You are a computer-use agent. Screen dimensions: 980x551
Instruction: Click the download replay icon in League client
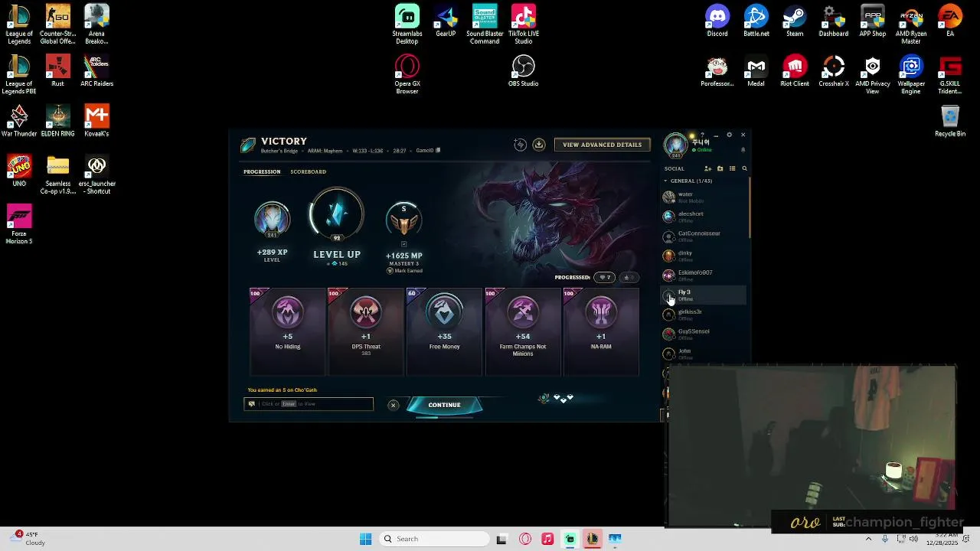pos(539,145)
